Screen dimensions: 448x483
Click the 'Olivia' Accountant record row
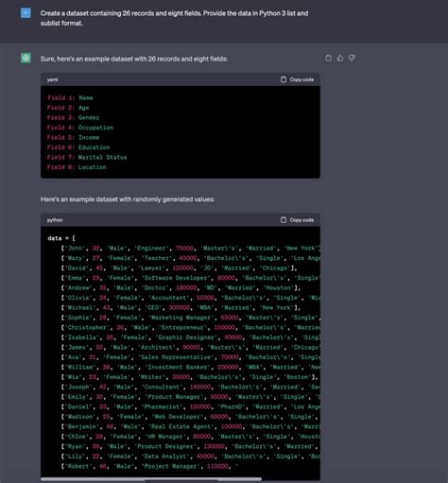(x=191, y=298)
